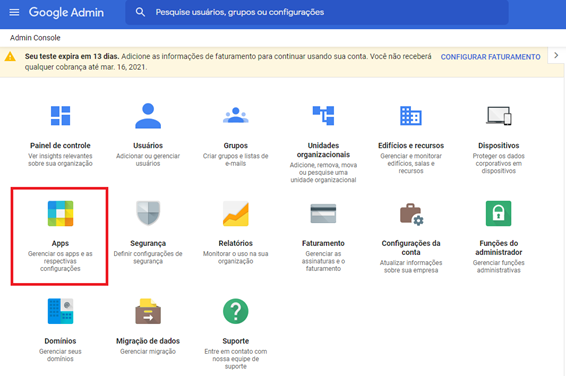Viewport: 566px width, 376px height.
Task: Click 'Definir configurações de segurança' description
Action: tap(148, 258)
